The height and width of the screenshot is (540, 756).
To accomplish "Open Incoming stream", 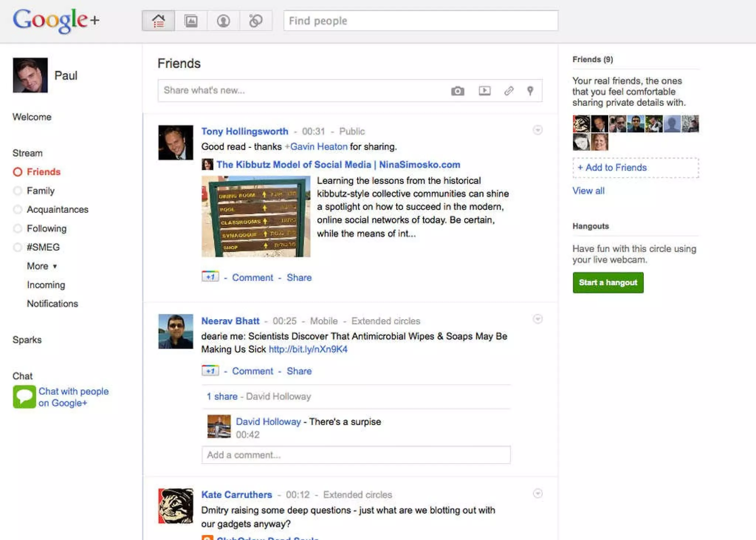I will point(46,285).
